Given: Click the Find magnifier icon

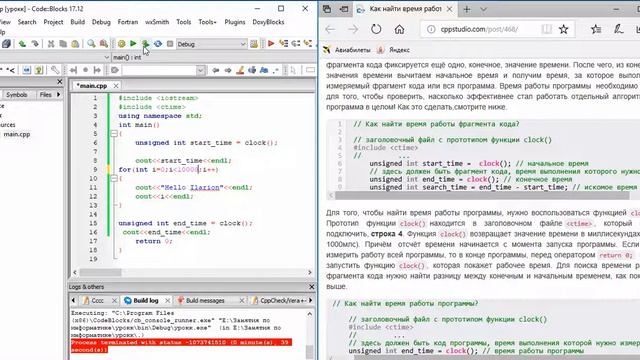Looking at the screenshot, I should (91, 44).
